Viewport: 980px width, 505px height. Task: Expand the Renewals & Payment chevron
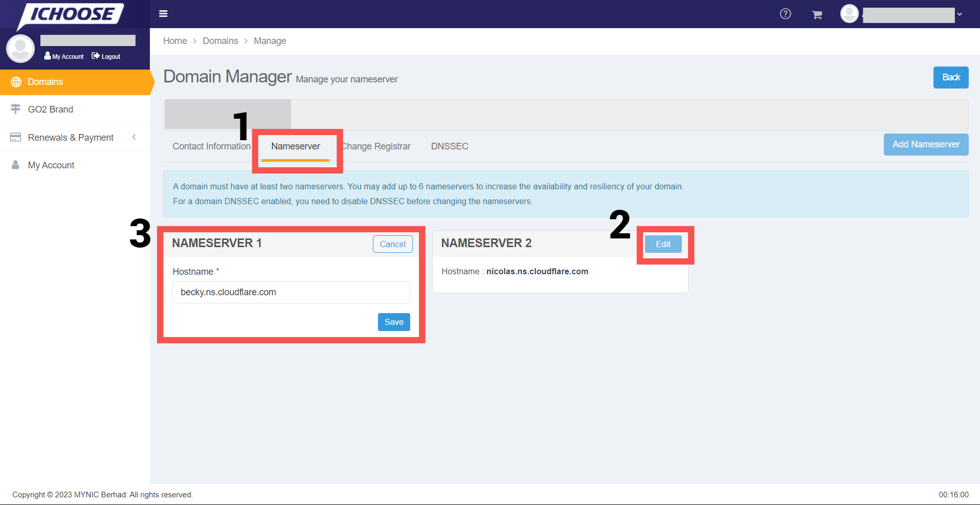point(134,137)
